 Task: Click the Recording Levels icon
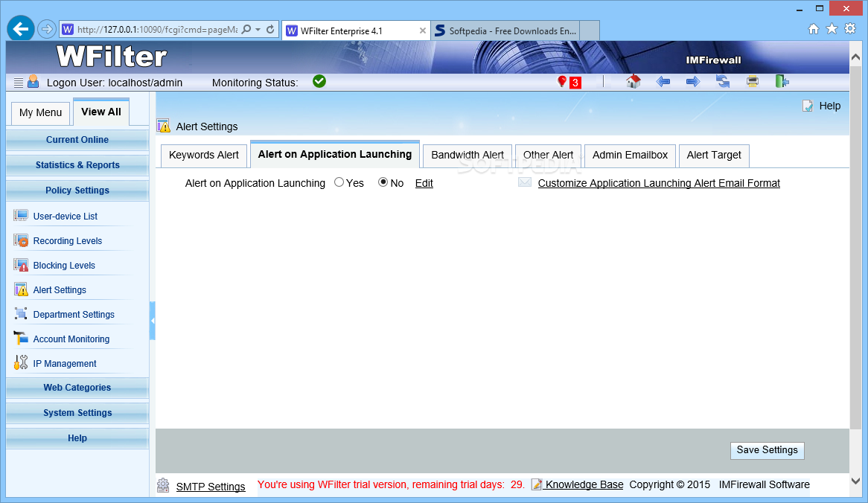point(21,240)
